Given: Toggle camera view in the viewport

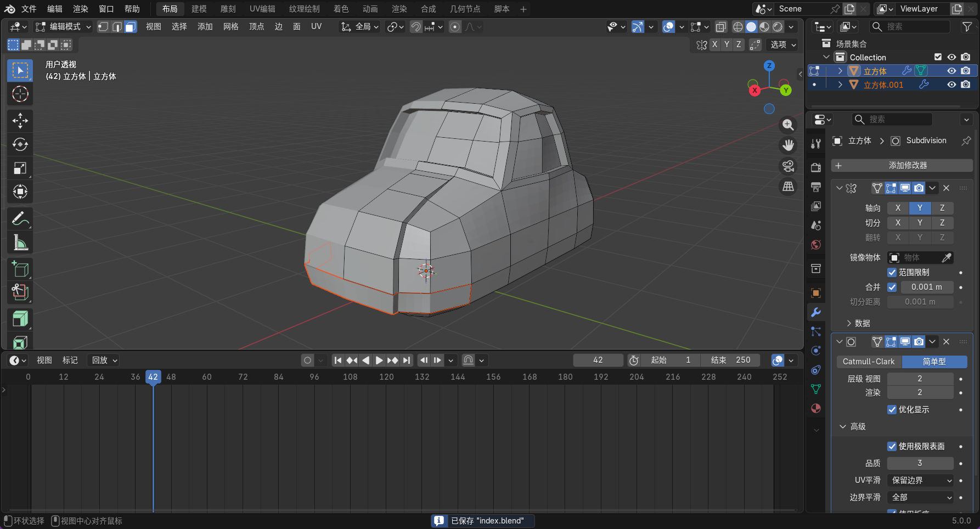Looking at the screenshot, I should [788, 166].
